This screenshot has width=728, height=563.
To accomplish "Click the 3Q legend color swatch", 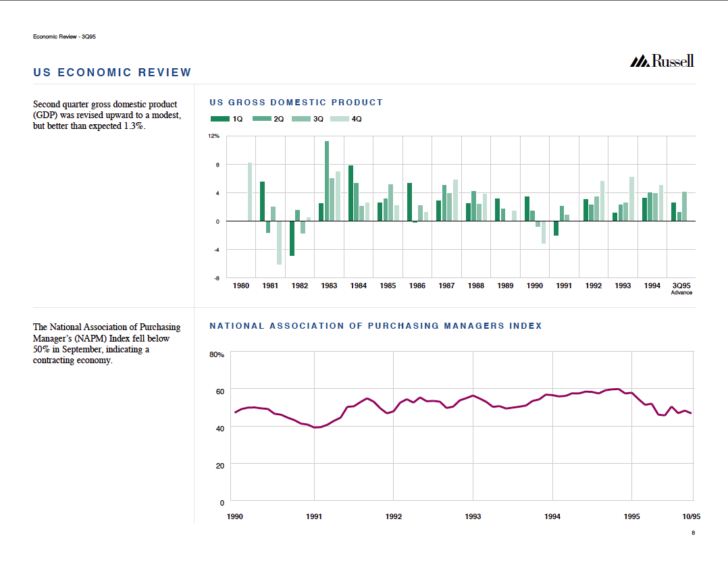I will (301, 119).
